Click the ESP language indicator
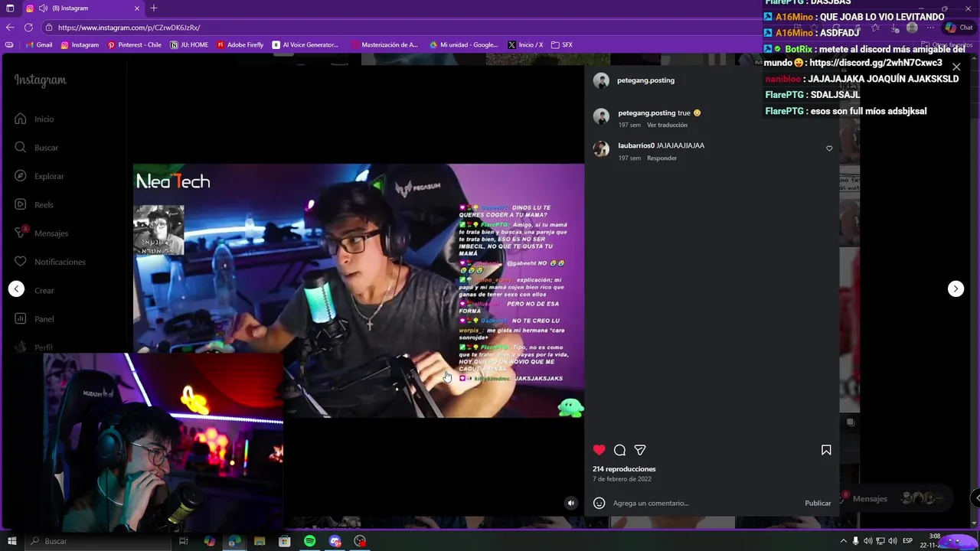This screenshot has height=551, width=980. [x=908, y=541]
